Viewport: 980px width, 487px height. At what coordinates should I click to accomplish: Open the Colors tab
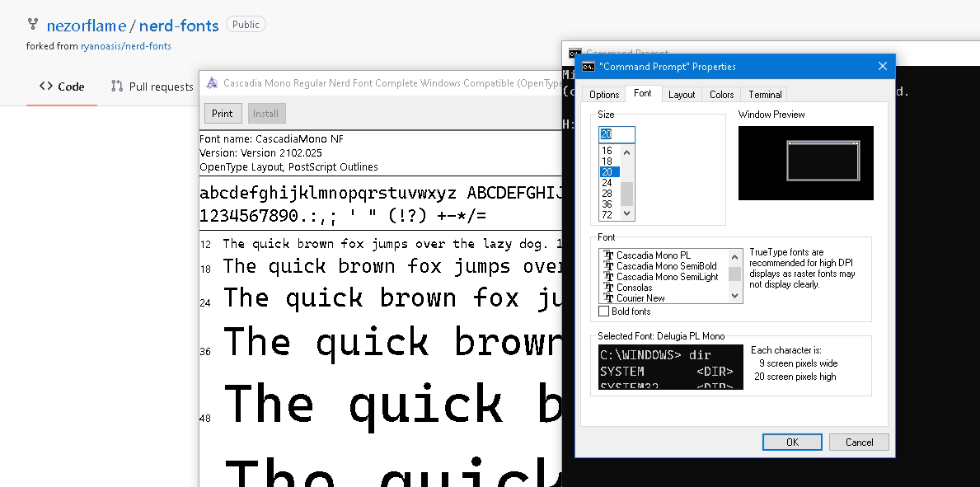(x=721, y=95)
